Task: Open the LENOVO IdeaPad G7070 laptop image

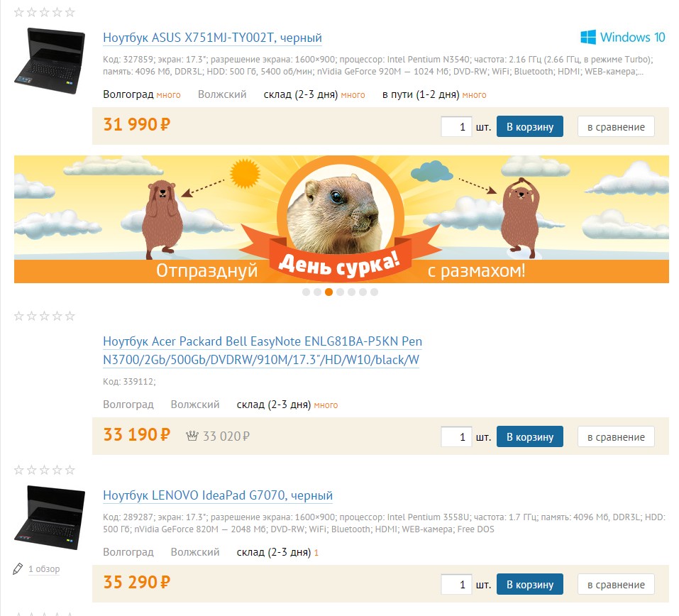Action: [50, 517]
